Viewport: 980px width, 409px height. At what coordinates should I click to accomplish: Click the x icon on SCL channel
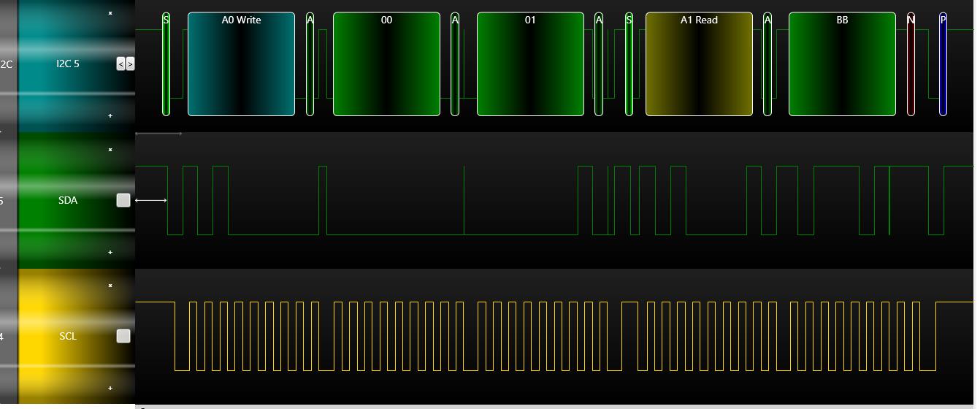110,286
